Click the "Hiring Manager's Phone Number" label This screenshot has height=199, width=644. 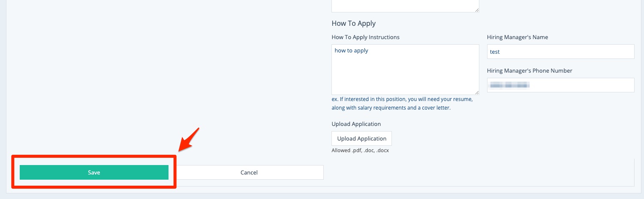(x=529, y=71)
